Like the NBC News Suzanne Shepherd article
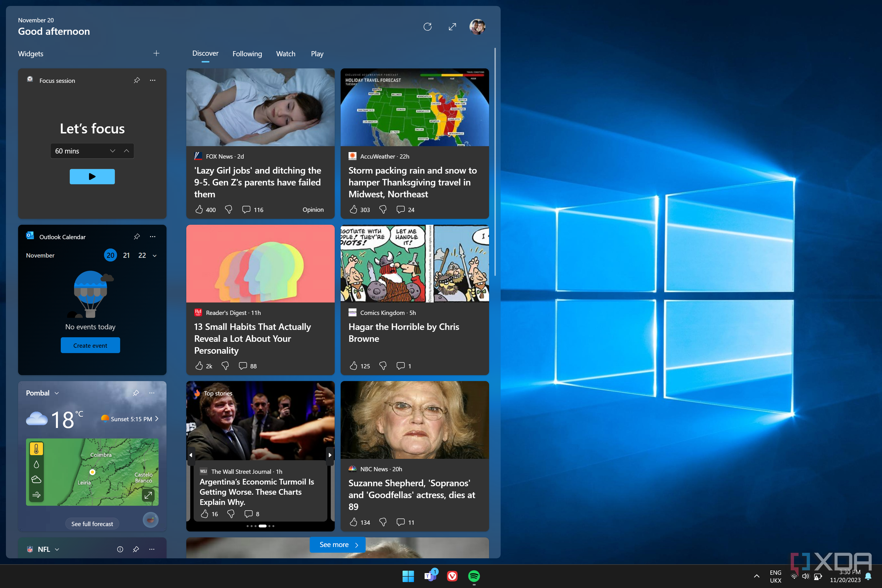 click(x=354, y=522)
